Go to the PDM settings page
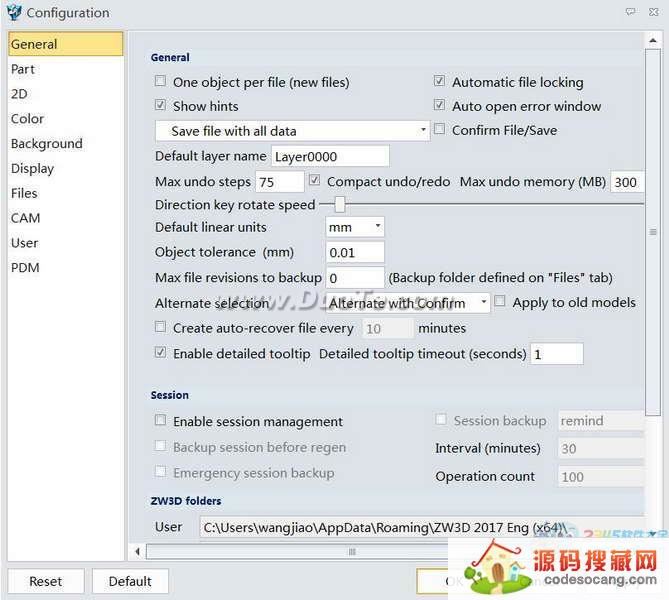The width and height of the screenshot is (669, 600). pyautogui.click(x=24, y=268)
